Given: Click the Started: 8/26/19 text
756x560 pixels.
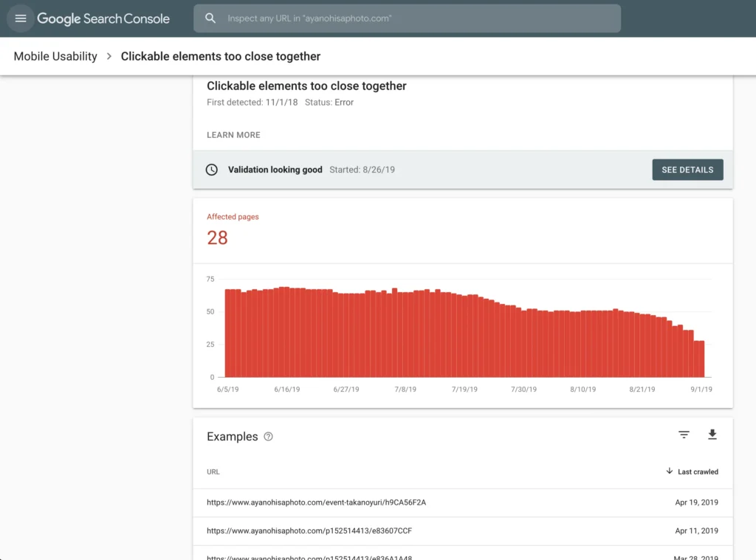Looking at the screenshot, I should click(362, 170).
